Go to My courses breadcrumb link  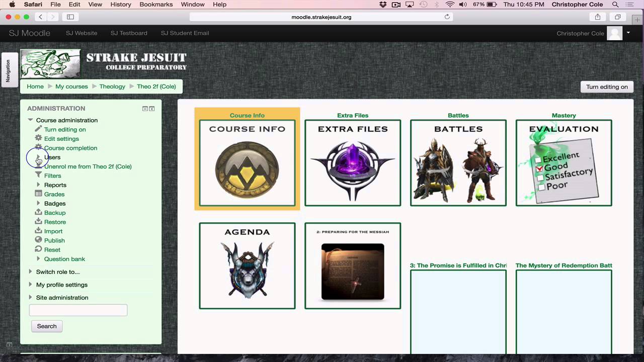(71, 86)
